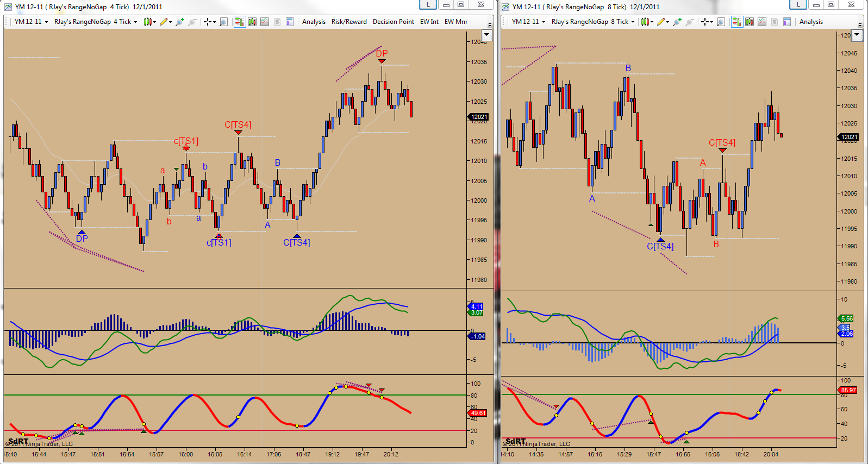868x464 pixels.
Task: Click the zoom frame icon in 4 Tick window
Action: (223, 22)
